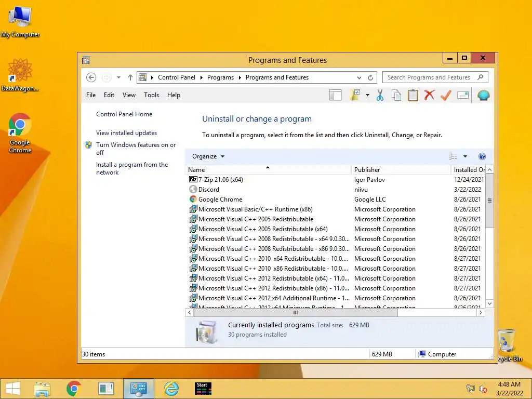Open the recent locations dropdown arrow
The height and width of the screenshot is (399, 532).
(x=118, y=77)
